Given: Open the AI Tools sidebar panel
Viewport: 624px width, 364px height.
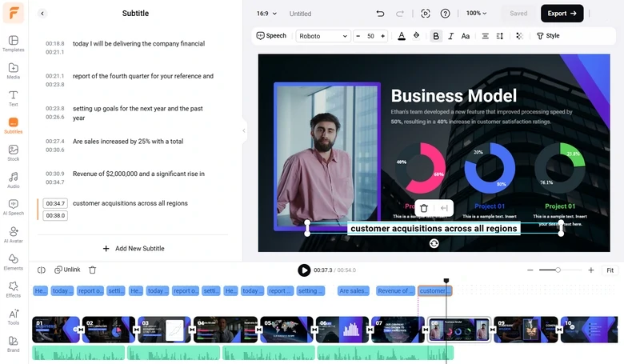Looking at the screenshot, I should (x=13, y=317).
